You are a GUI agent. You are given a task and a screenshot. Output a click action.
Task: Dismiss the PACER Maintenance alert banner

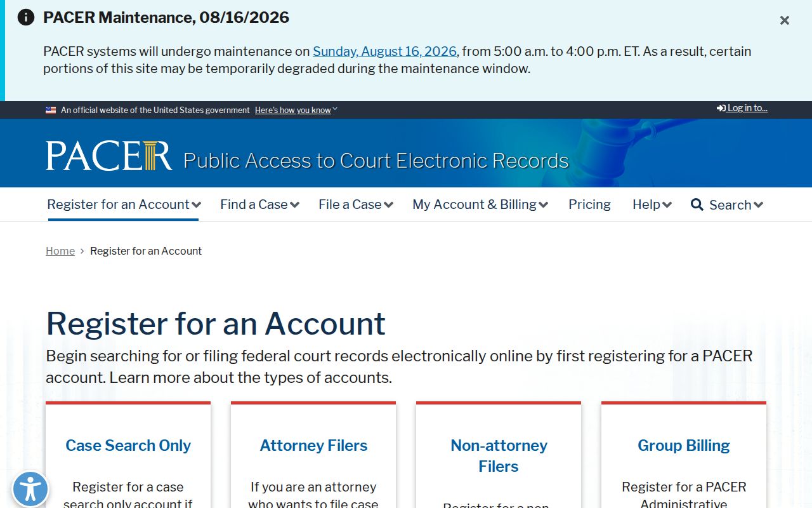[785, 20]
